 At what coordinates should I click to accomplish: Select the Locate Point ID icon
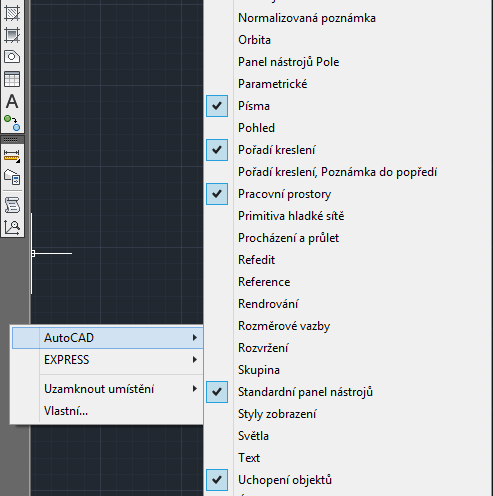(12, 227)
